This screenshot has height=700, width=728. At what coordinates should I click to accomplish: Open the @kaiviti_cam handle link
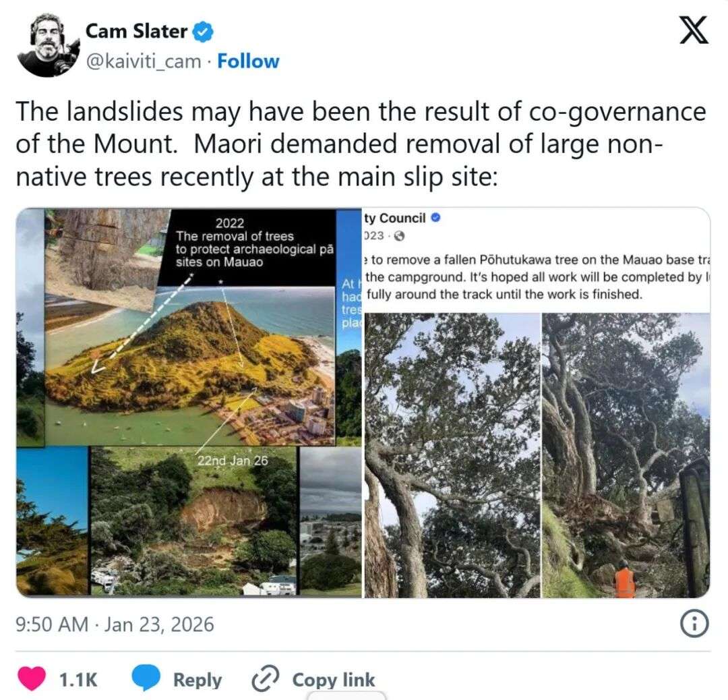tap(142, 61)
